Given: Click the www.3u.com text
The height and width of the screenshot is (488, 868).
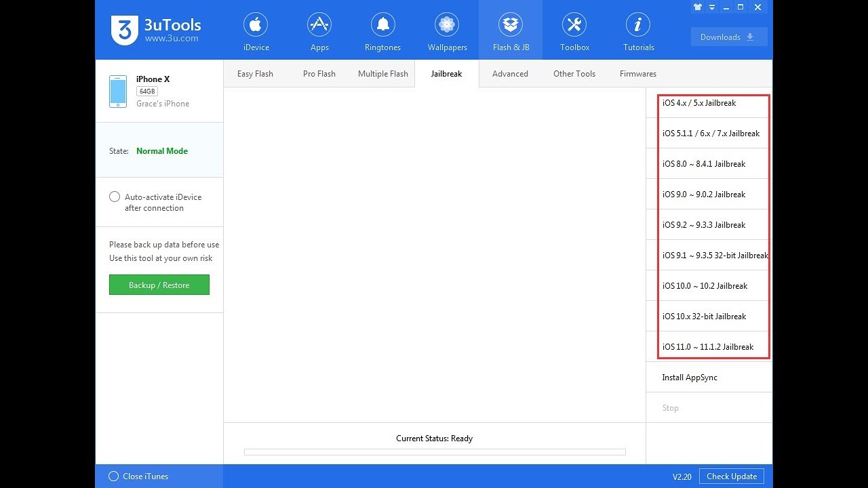Looking at the screenshot, I should pyautogui.click(x=172, y=39).
